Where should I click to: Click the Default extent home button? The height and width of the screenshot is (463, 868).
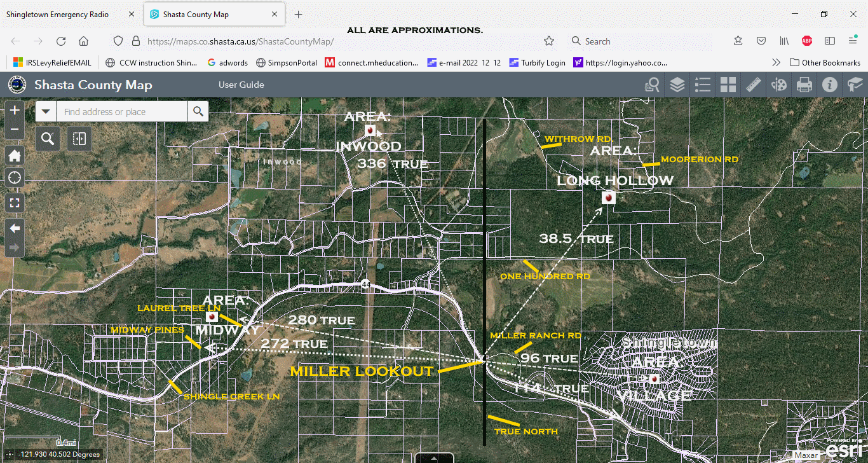[15, 155]
